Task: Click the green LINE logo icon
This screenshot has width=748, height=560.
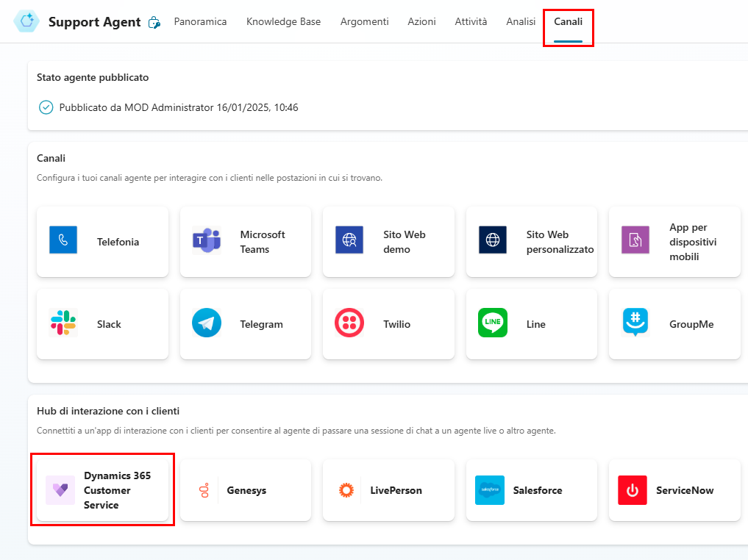Action: point(493,323)
